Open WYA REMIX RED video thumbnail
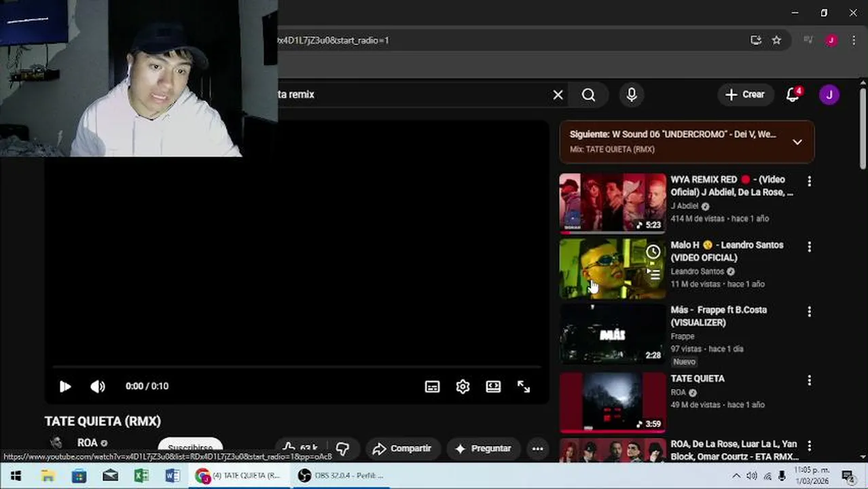This screenshot has width=868, height=489. [x=613, y=202]
